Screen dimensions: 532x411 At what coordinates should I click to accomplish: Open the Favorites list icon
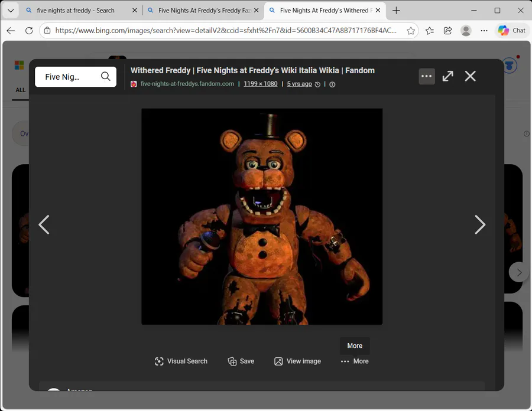pyautogui.click(x=430, y=31)
